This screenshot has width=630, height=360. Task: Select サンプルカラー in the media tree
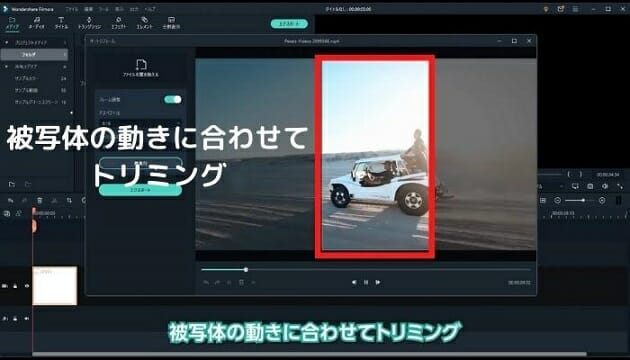pyautogui.click(x=27, y=78)
